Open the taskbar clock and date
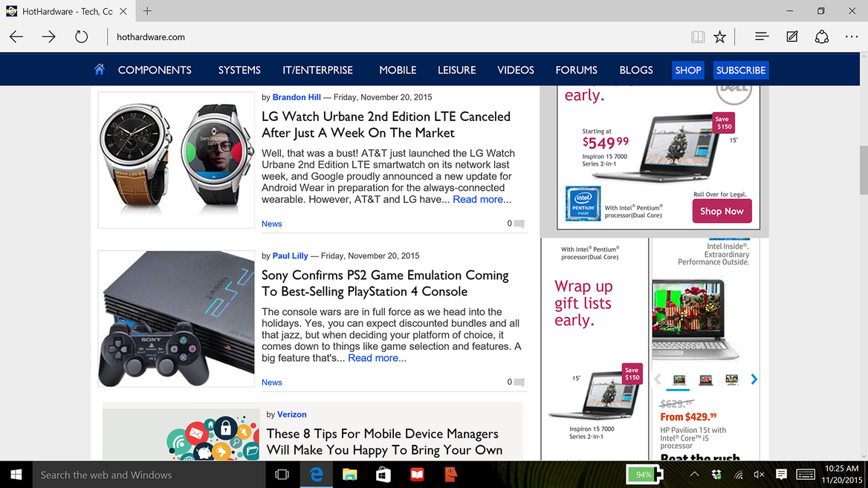Viewport: 868px width, 488px height. pyautogui.click(x=841, y=475)
